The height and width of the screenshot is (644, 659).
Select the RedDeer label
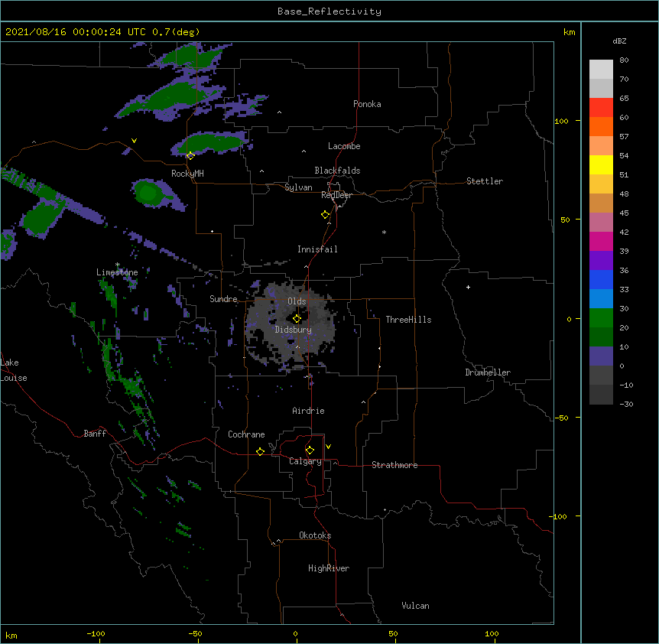(x=336, y=195)
